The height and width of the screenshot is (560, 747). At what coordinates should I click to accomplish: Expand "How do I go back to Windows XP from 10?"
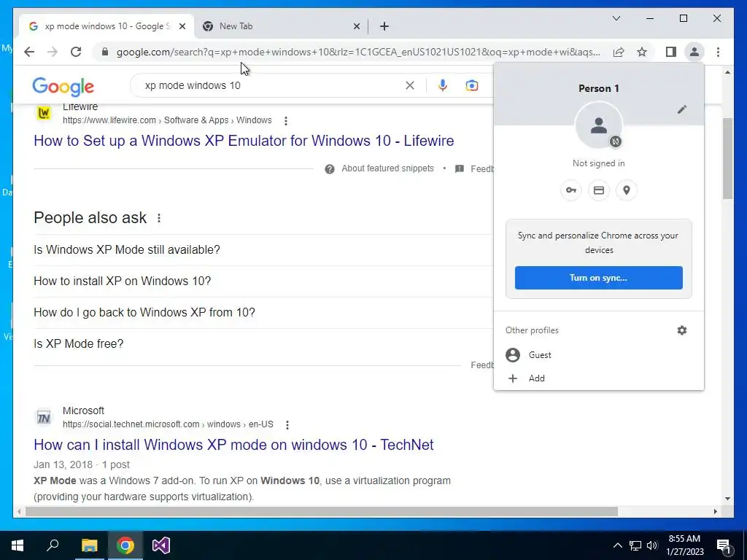point(263,312)
